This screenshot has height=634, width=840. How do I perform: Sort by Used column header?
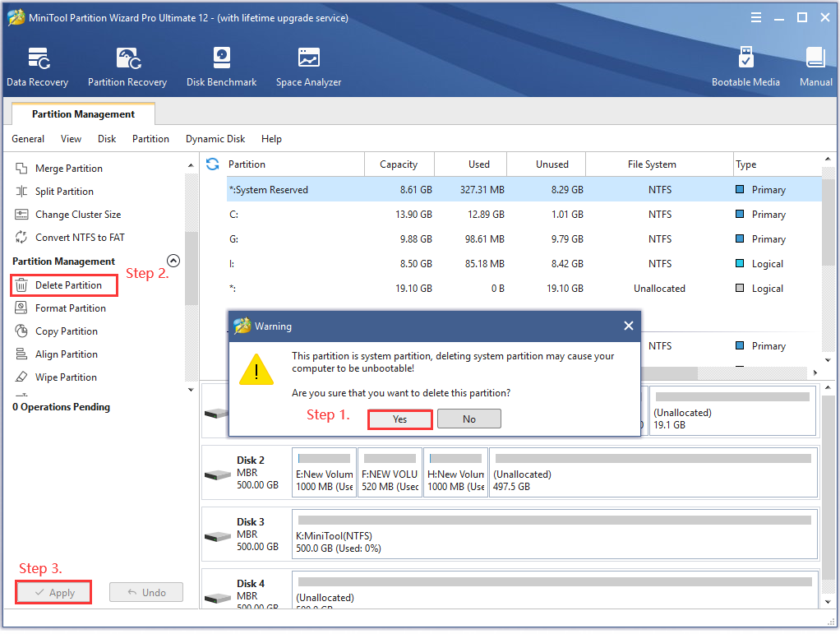470,165
